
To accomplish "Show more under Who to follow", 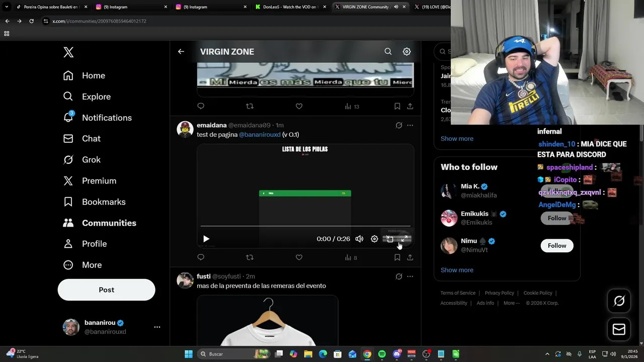I will click(x=457, y=270).
